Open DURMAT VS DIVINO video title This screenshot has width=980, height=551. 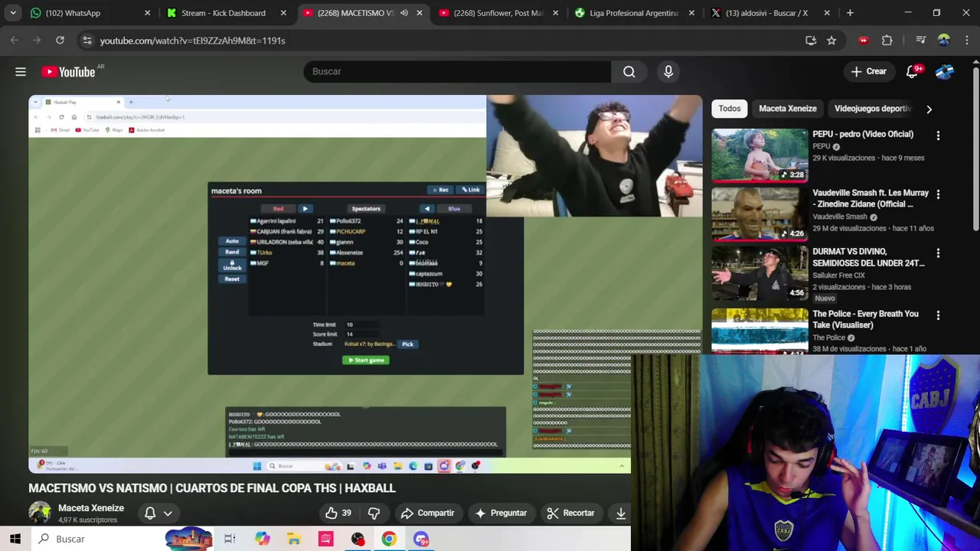point(868,257)
